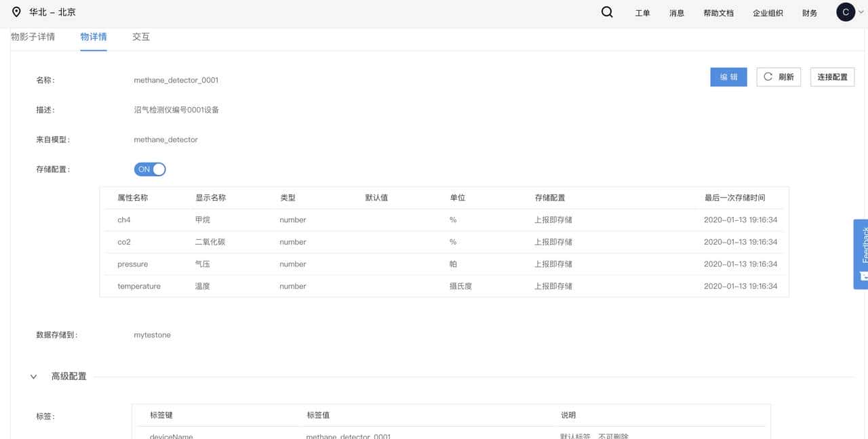The height and width of the screenshot is (439, 868).
Task: Select the 物详情 tab
Action: (93, 37)
